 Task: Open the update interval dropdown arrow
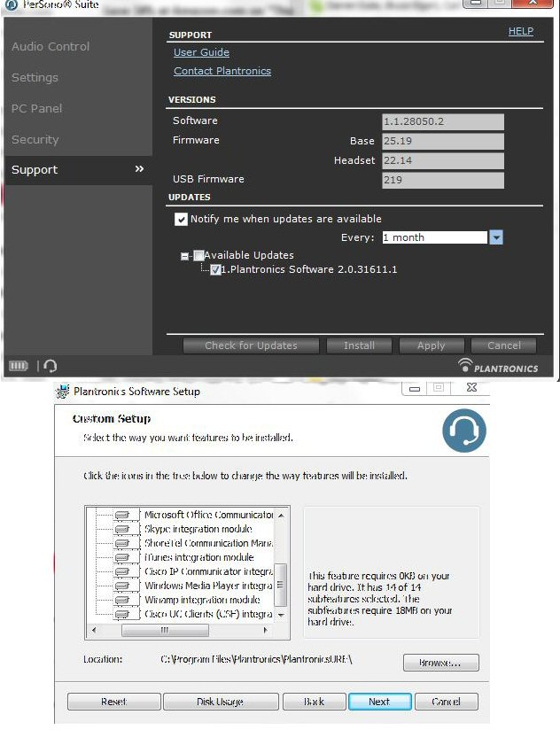coord(496,237)
